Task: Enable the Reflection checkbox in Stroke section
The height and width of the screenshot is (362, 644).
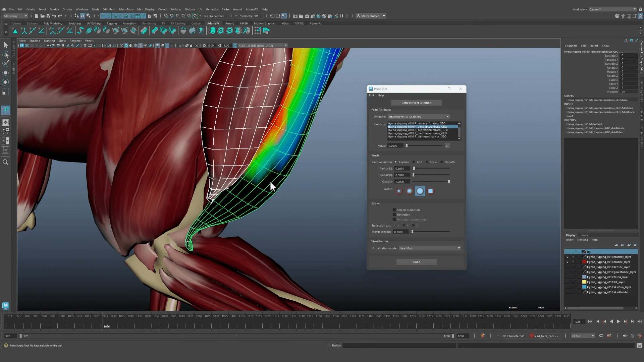Action: [394, 215]
